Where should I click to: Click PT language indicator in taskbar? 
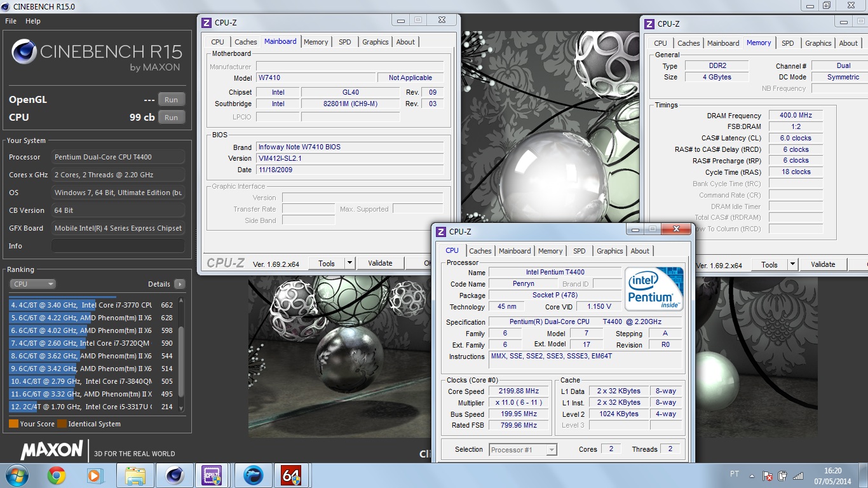735,474
